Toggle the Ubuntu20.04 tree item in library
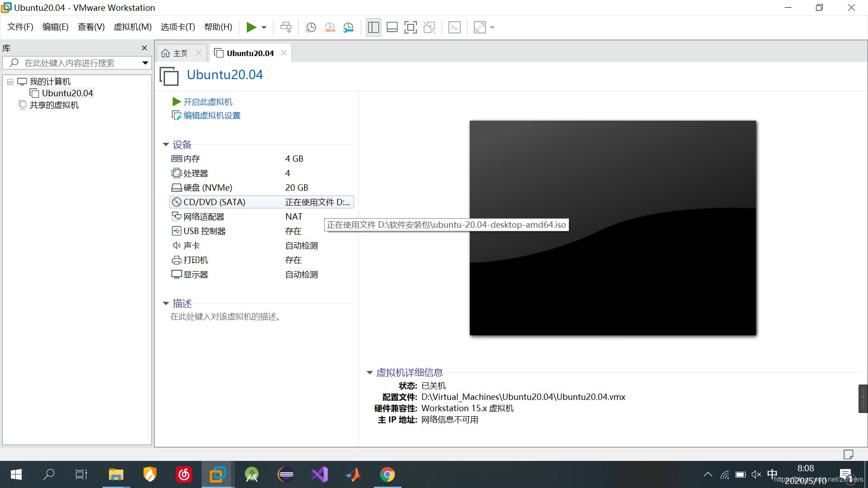868x488 pixels. 67,93
